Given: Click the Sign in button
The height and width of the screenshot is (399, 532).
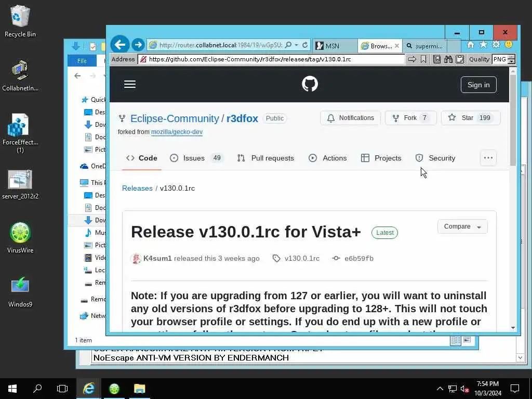Looking at the screenshot, I should (x=478, y=85).
